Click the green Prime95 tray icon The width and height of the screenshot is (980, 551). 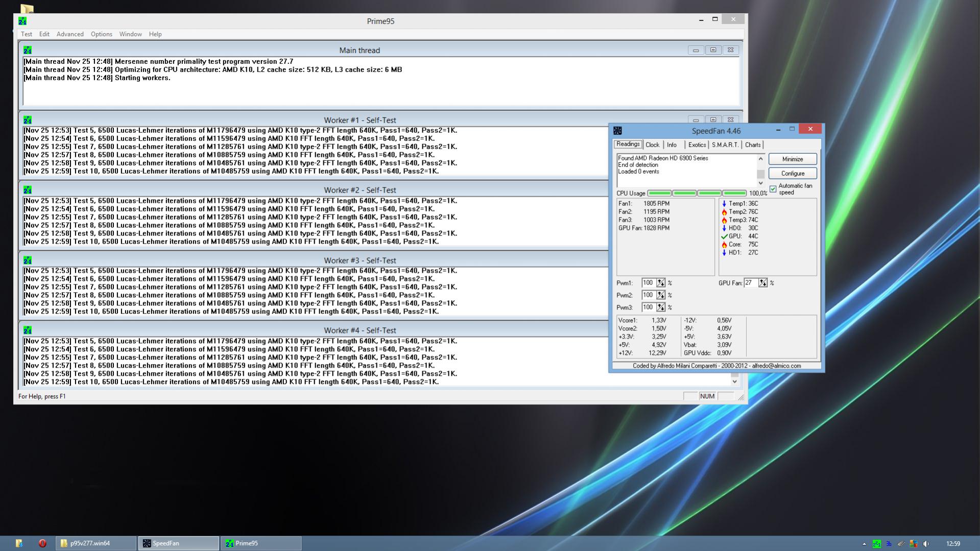pos(876,544)
